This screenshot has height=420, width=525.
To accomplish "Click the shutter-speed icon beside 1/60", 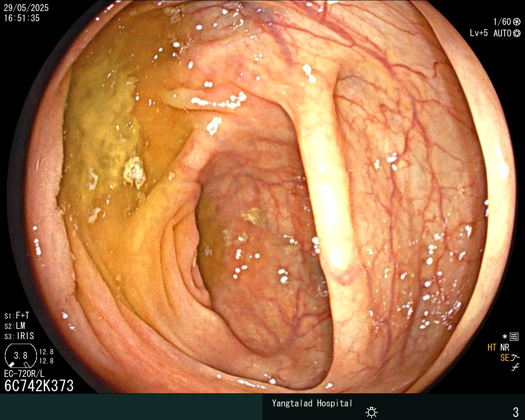I will (517, 22).
